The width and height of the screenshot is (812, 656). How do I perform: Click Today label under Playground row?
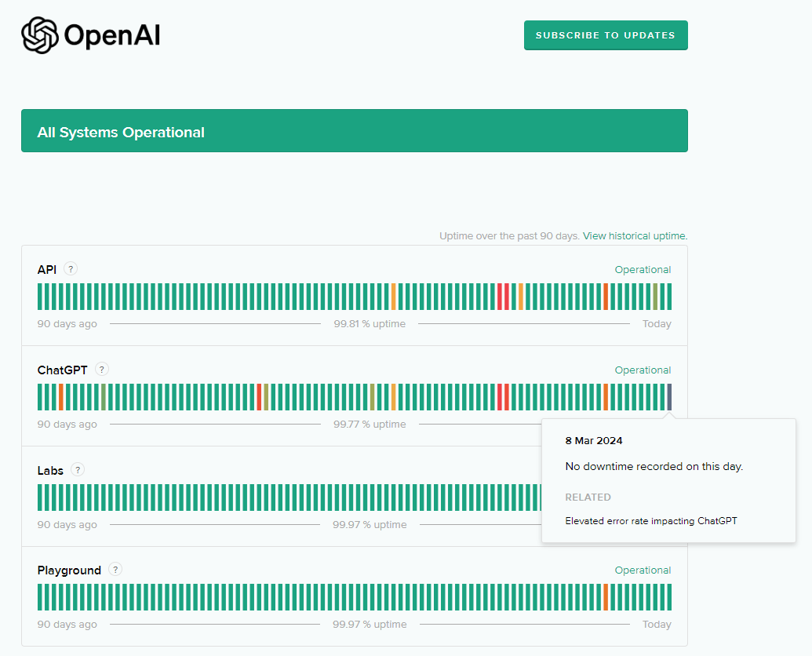[x=657, y=625]
